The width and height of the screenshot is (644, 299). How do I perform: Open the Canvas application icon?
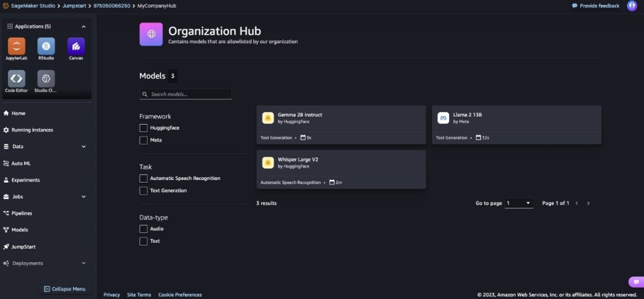click(x=76, y=46)
